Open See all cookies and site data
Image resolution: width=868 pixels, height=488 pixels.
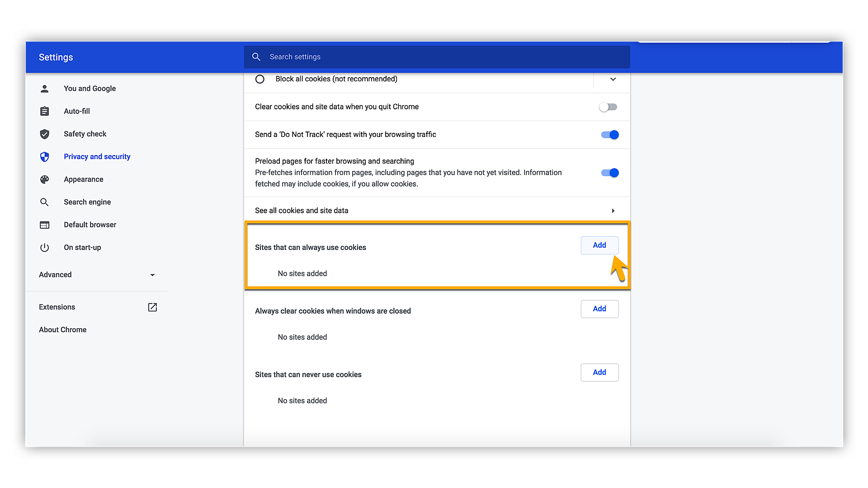pos(437,211)
